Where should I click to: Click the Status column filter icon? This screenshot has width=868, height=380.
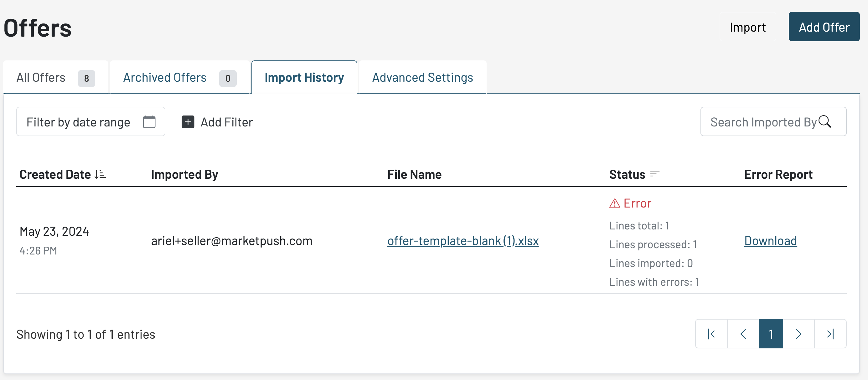(654, 174)
